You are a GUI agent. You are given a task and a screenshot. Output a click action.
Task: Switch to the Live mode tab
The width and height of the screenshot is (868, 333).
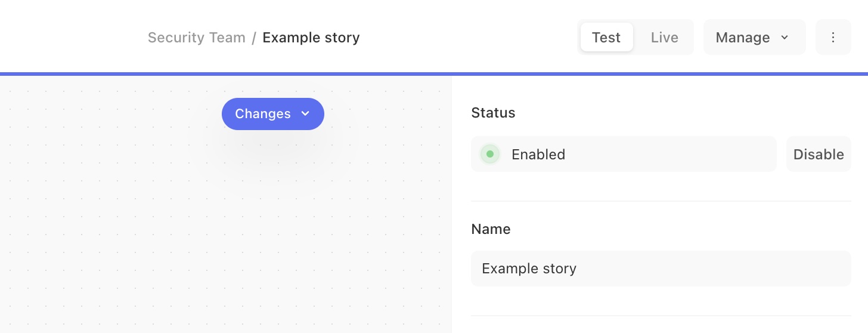[x=664, y=37]
